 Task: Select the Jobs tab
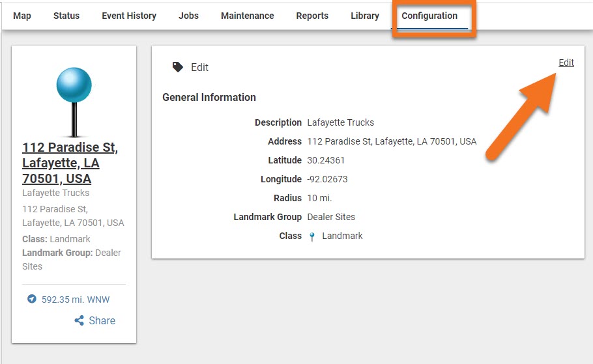click(188, 16)
